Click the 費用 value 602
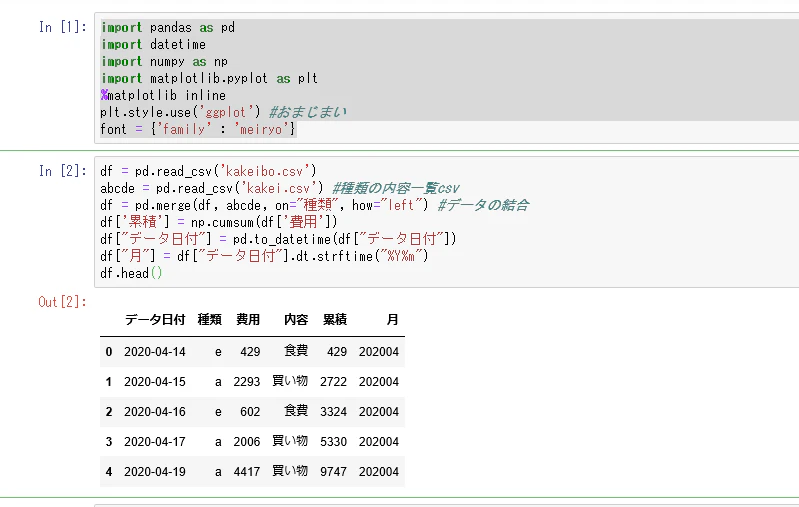Screen dimensions: 799x507 (x=250, y=412)
